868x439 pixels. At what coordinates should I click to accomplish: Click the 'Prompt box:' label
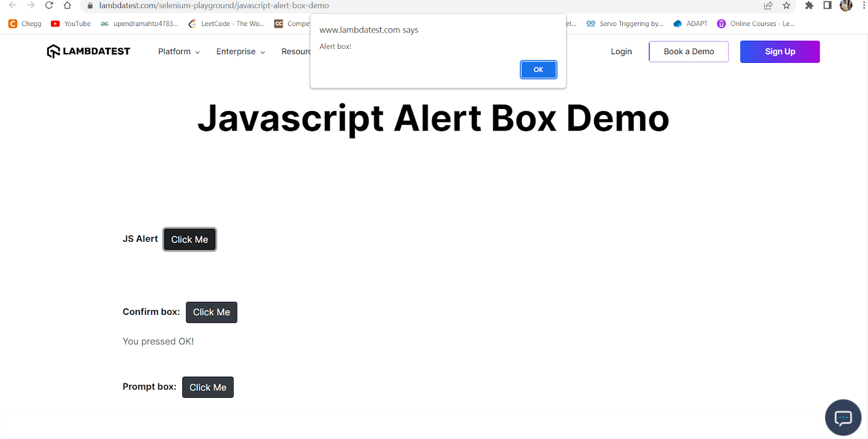[x=149, y=387]
